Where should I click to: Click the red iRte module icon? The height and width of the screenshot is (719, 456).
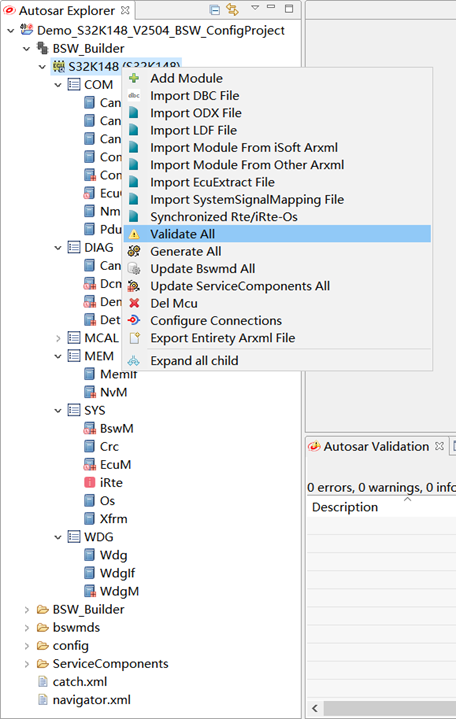click(89, 482)
